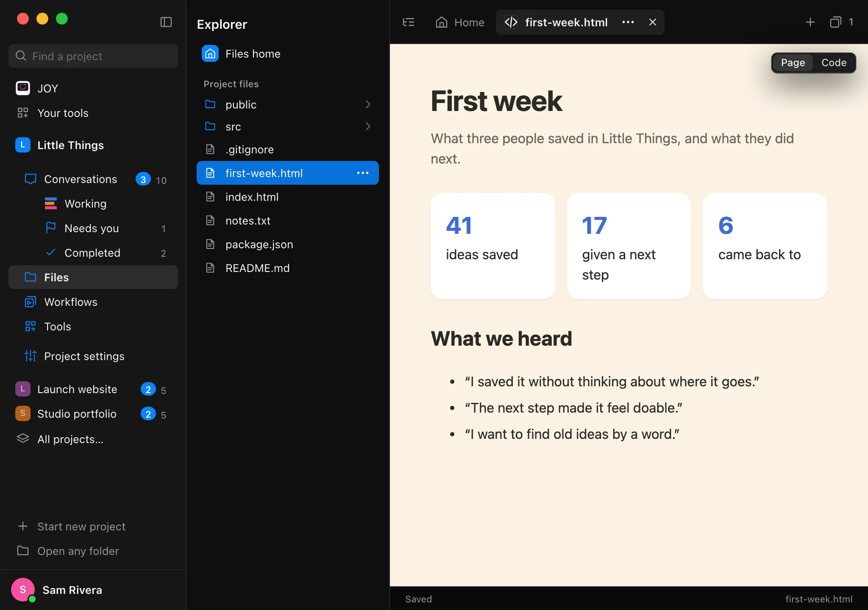Open Project settings
868x610 pixels.
pos(93,356)
